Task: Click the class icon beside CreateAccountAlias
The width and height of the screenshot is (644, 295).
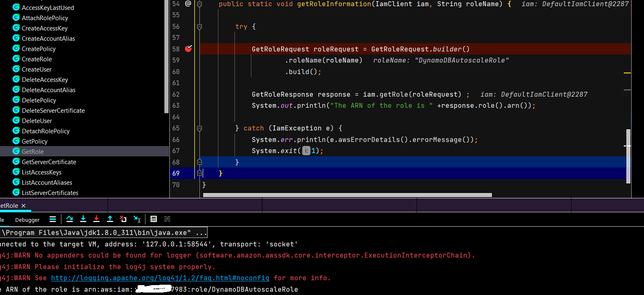Action: click(16, 38)
